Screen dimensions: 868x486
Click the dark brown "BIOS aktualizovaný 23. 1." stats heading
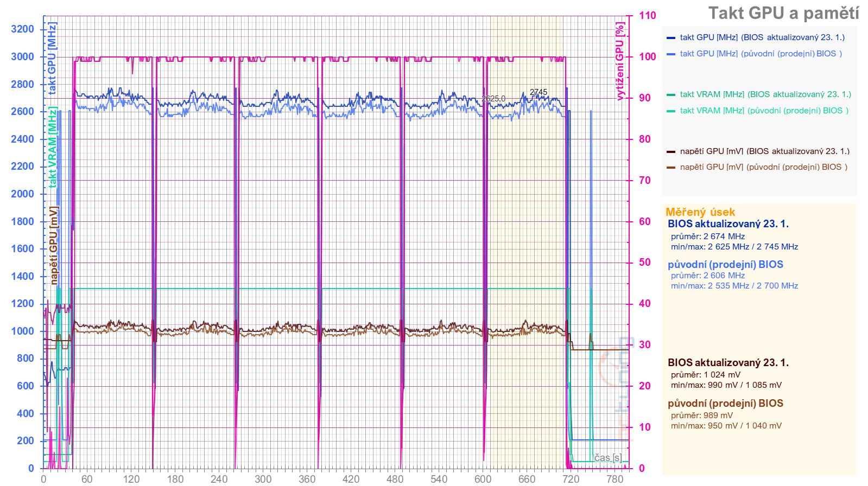pyautogui.click(x=728, y=363)
